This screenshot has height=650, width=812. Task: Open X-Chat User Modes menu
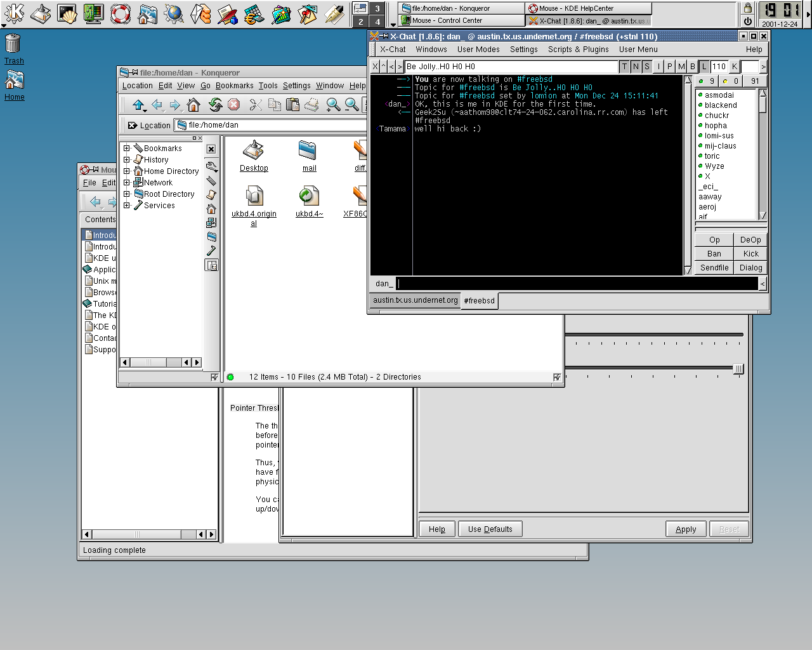478,50
